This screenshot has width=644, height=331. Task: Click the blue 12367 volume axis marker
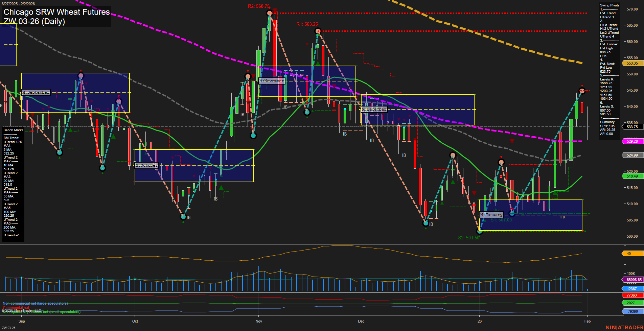632,289
